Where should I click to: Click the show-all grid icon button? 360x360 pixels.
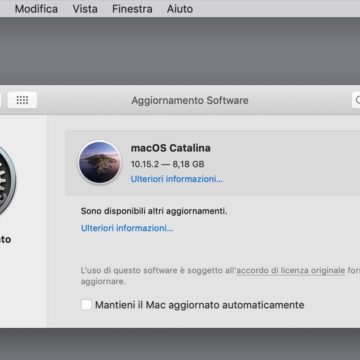pos(22,100)
